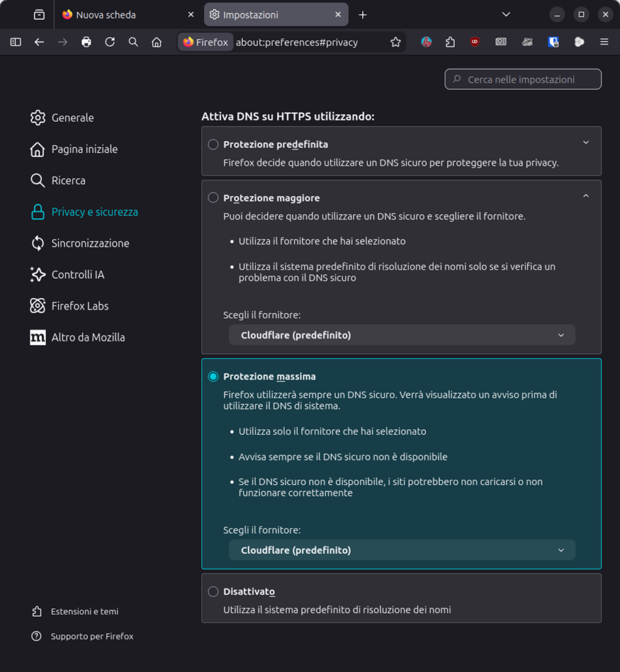The height and width of the screenshot is (672, 620).
Task: Click the Firefox account profile avatar
Action: click(426, 42)
